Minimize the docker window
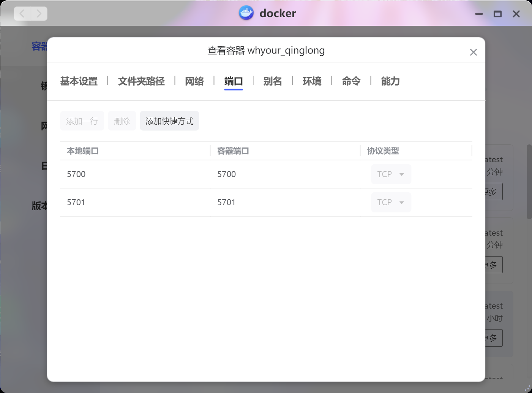This screenshot has width=532, height=393. point(479,14)
